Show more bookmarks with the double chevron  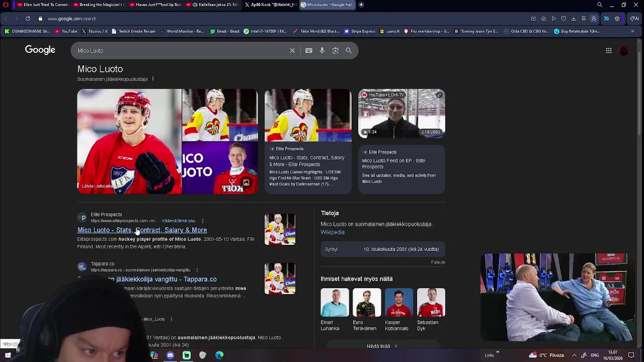click(632, 31)
